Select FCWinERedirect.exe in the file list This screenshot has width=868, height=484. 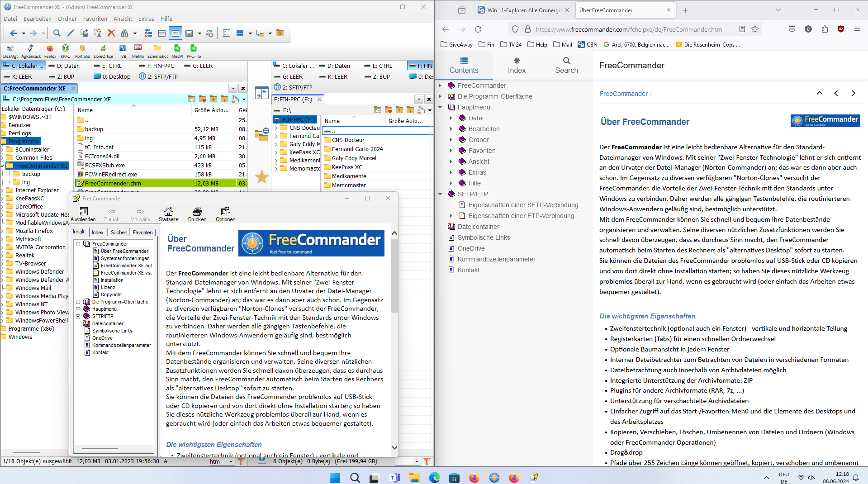[x=111, y=174]
